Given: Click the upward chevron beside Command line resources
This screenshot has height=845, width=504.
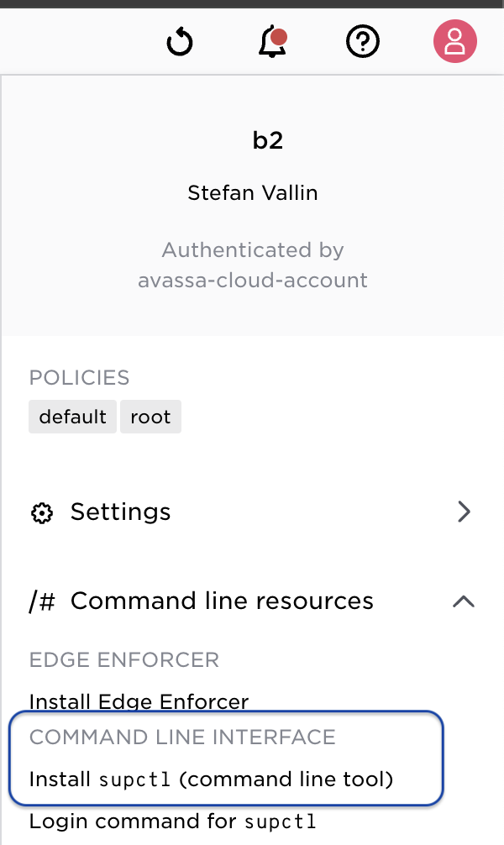Looking at the screenshot, I should tap(464, 601).
